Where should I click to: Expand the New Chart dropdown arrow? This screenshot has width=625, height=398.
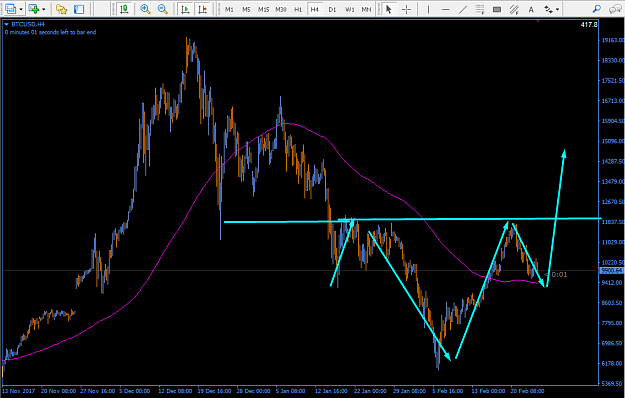pos(43,9)
